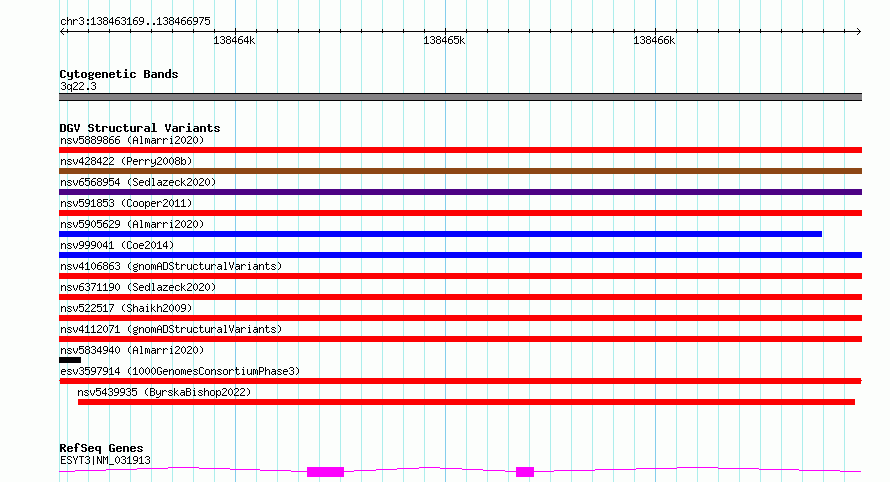Select the blue nsv5905629 variant bar
The height and width of the screenshot is (482, 890).
(x=440, y=234)
